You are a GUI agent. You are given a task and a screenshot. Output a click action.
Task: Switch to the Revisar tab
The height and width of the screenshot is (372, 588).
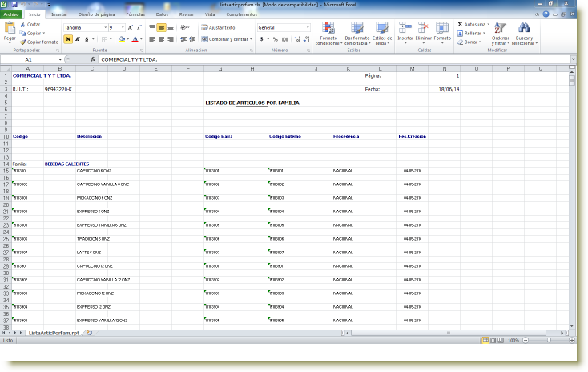pyautogui.click(x=187, y=14)
